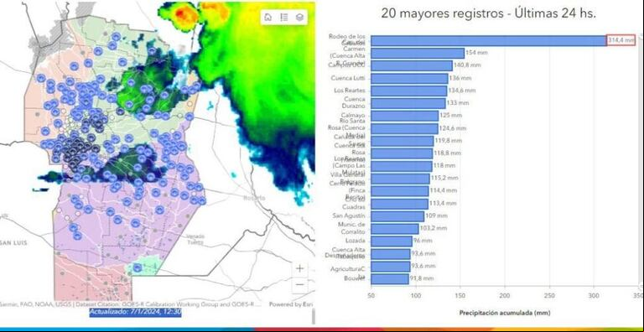Click the map Home extent icon
Viewport: 644px width, 332px height.
(268, 18)
